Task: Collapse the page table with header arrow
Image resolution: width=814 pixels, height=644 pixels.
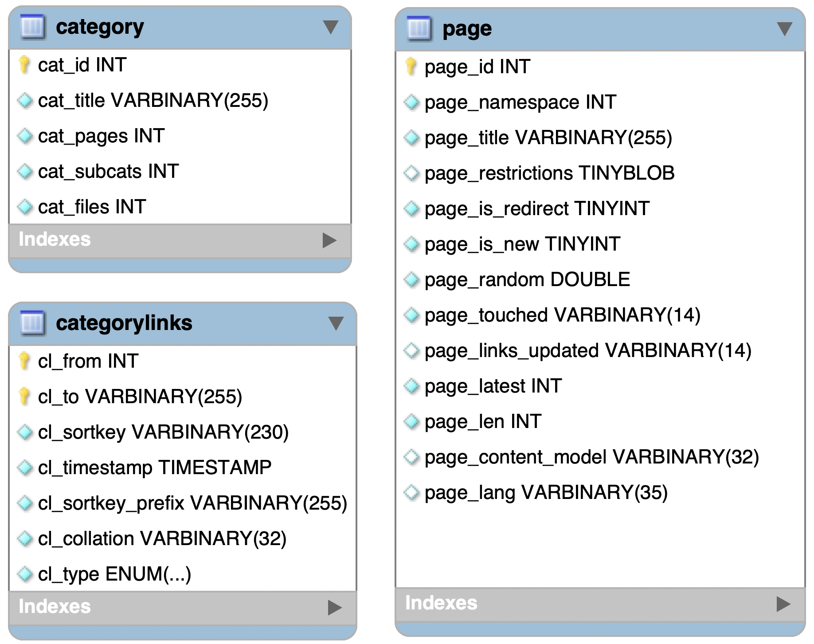Action: tap(785, 29)
